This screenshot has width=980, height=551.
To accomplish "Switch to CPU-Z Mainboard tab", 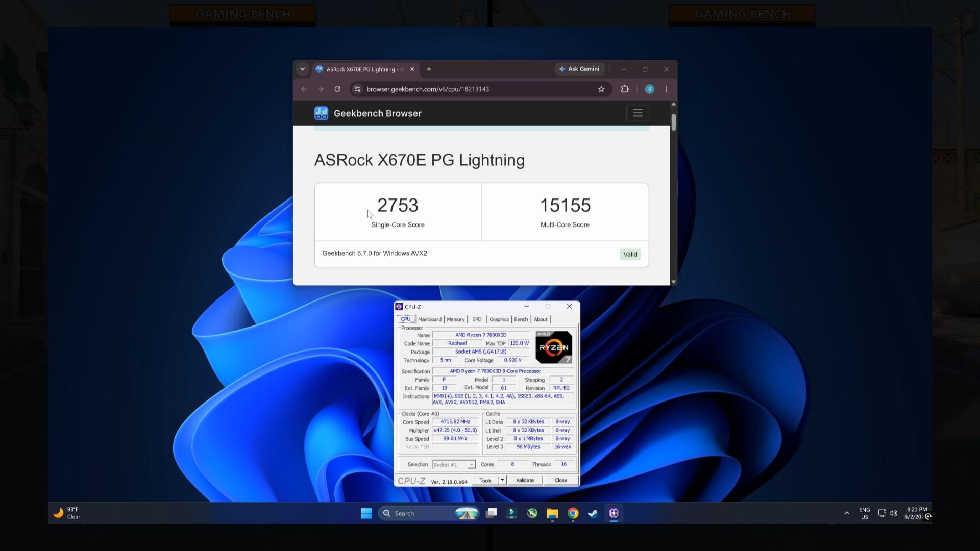I will (430, 319).
